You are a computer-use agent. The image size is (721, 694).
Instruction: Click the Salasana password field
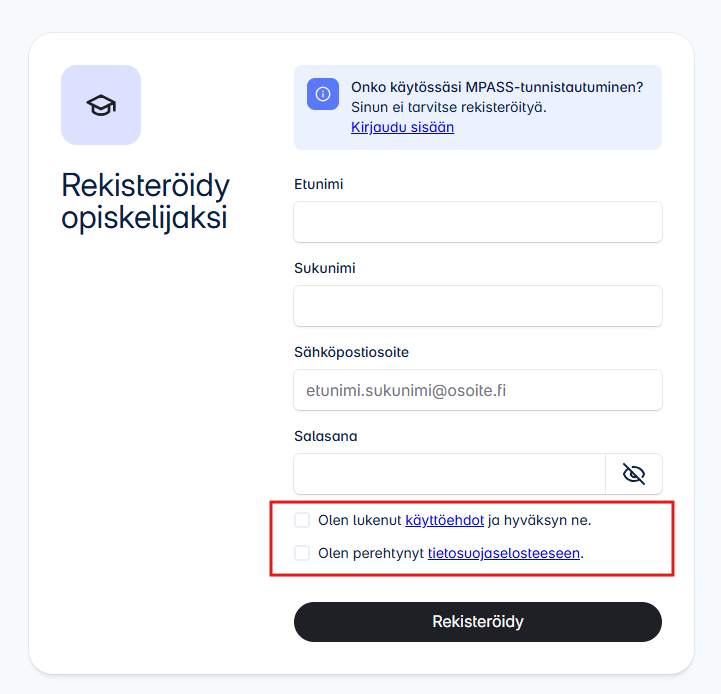(449, 474)
